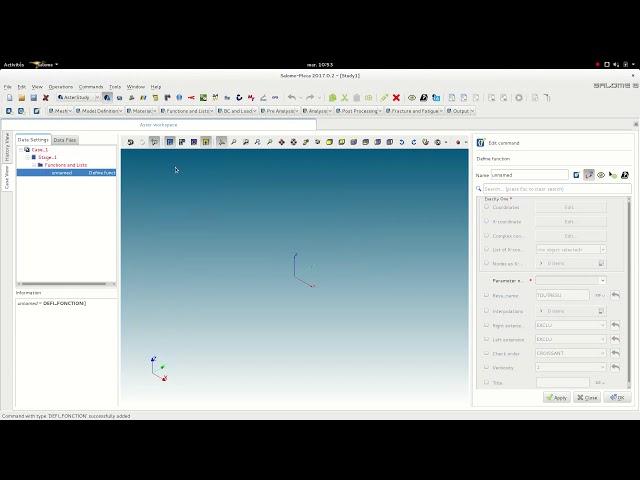The height and width of the screenshot is (480, 640).
Task: Click the Redo arrow in main toolbar
Action: pyautogui.click(x=310, y=98)
